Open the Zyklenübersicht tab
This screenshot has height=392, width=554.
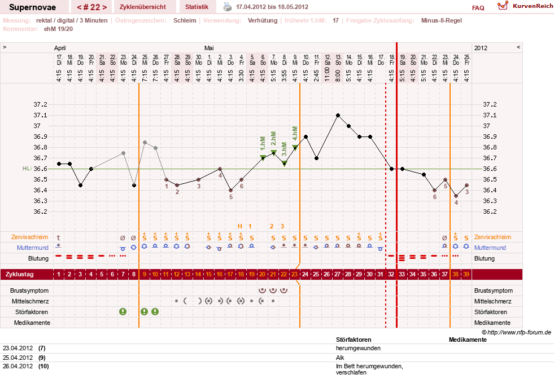[143, 7]
